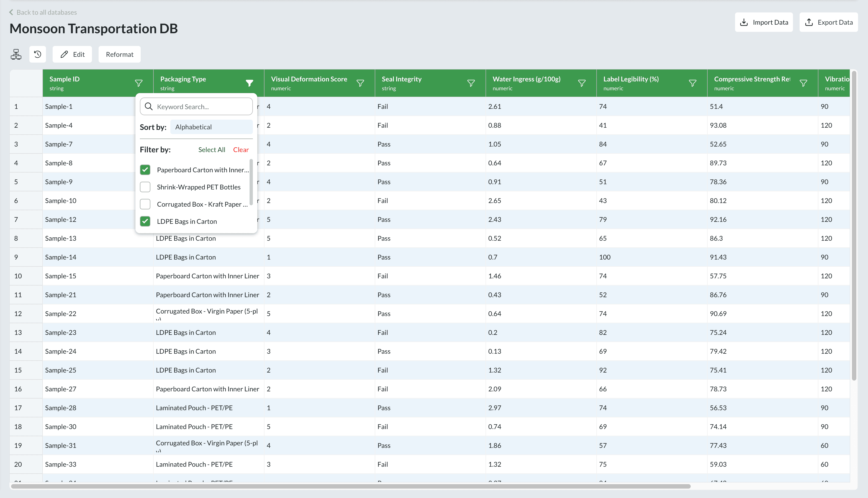Open the database schema view icon

[16, 54]
